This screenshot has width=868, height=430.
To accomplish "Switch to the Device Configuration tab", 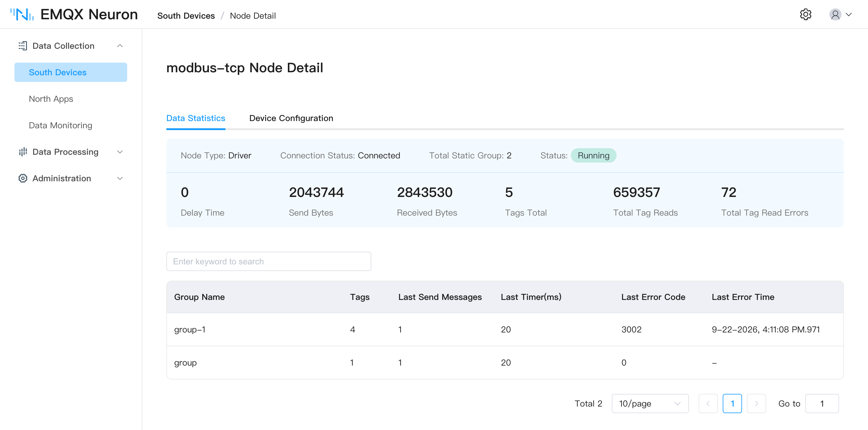I will (x=291, y=118).
